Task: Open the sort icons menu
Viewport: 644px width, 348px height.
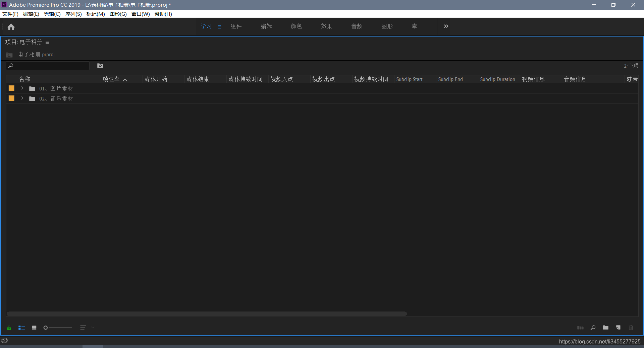Action: 83,328
